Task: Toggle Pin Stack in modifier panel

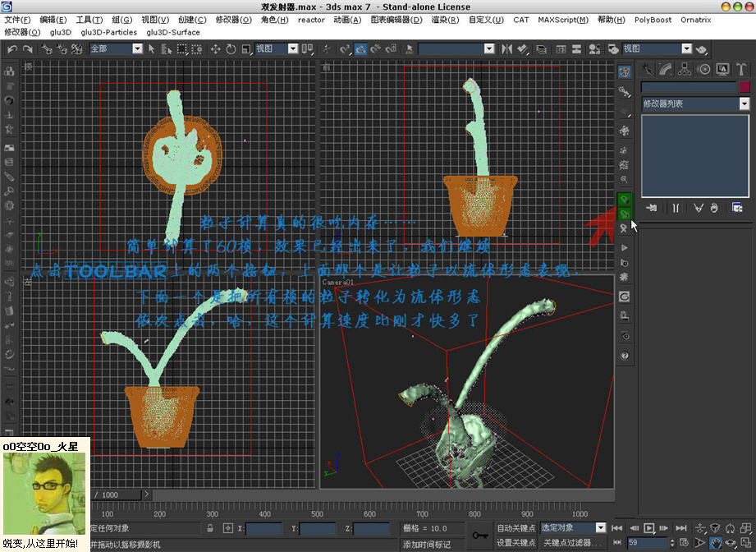Action: [652, 208]
